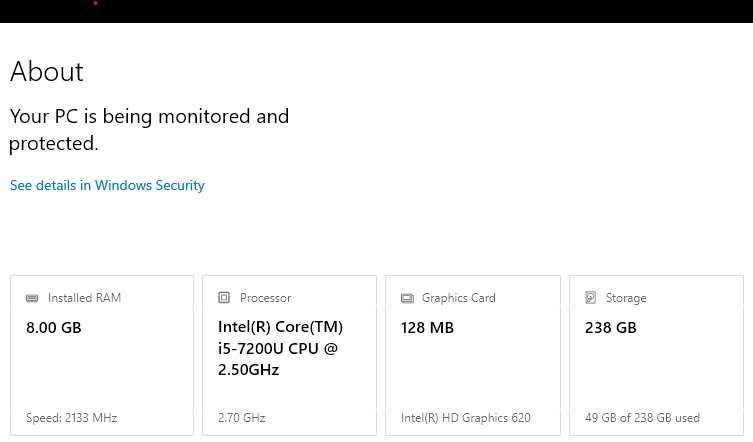The image size is (753, 442).
Task: Click the Speed: 2133 MHz text
Action: click(x=72, y=418)
